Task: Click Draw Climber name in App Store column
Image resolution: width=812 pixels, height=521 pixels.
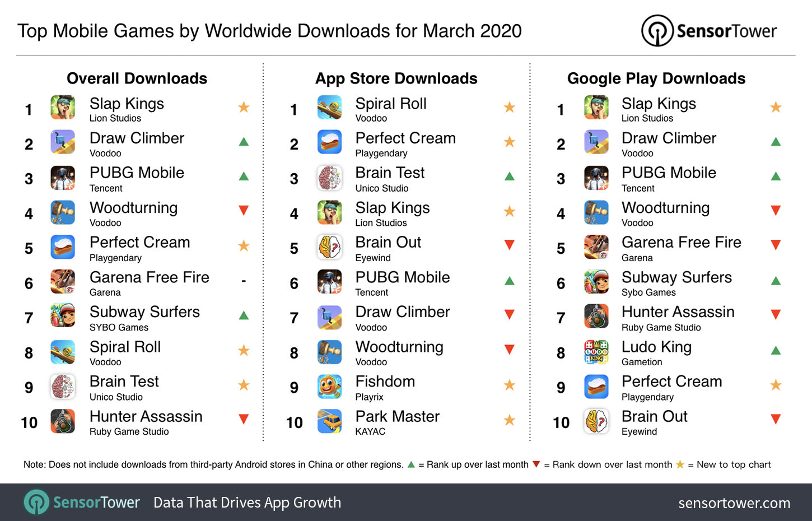Action: tap(403, 312)
